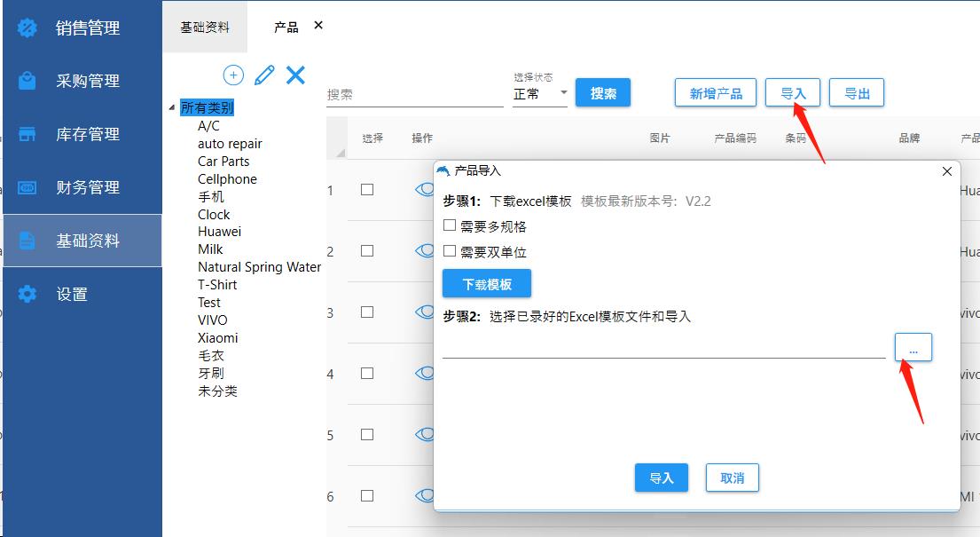Click the eye view icon in row 1
980x537 pixels.
click(x=425, y=189)
